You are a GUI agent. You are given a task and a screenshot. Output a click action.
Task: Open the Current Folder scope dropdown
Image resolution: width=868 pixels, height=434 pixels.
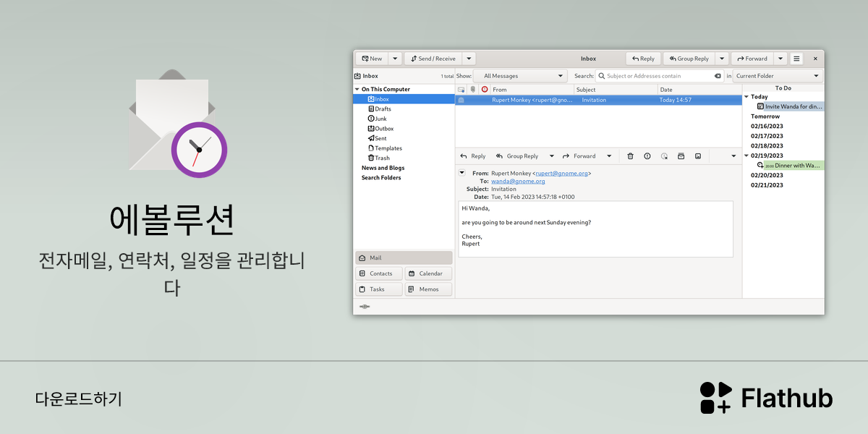[x=778, y=76]
